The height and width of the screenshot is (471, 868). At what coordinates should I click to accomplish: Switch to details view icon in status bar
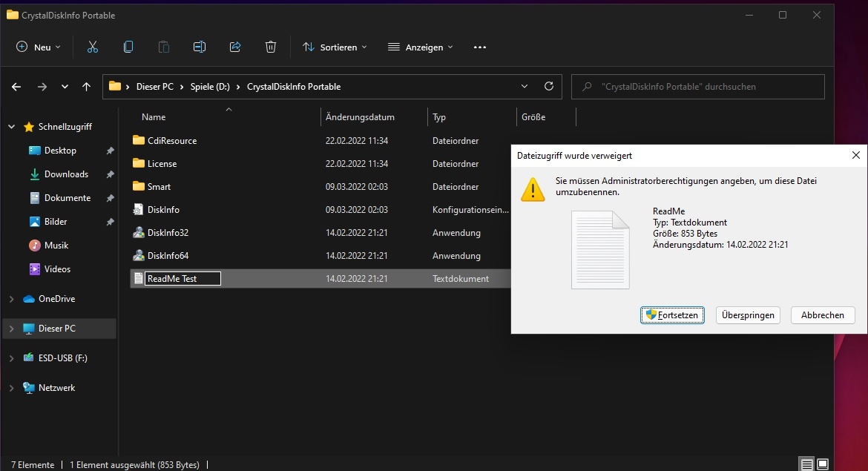[806, 464]
